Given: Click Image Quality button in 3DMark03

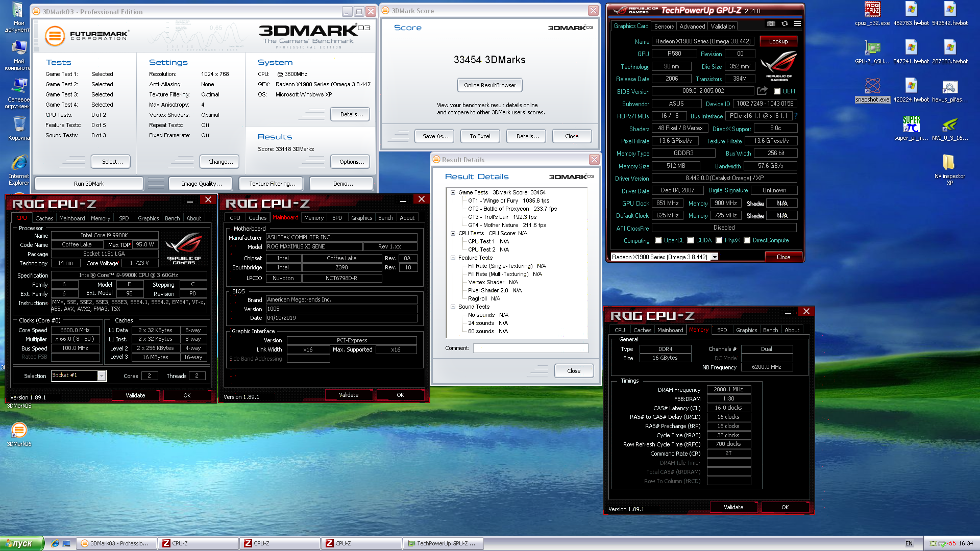Looking at the screenshot, I should click(202, 184).
